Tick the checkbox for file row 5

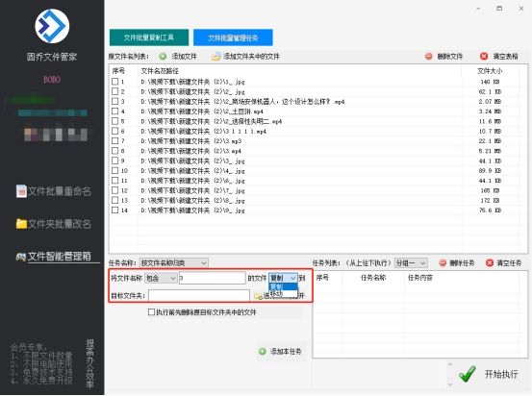coord(115,121)
